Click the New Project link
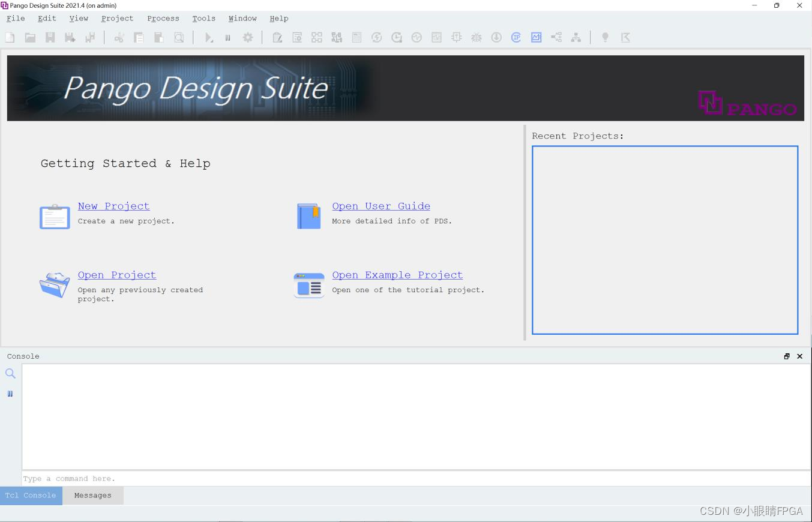 coord(113,206)
